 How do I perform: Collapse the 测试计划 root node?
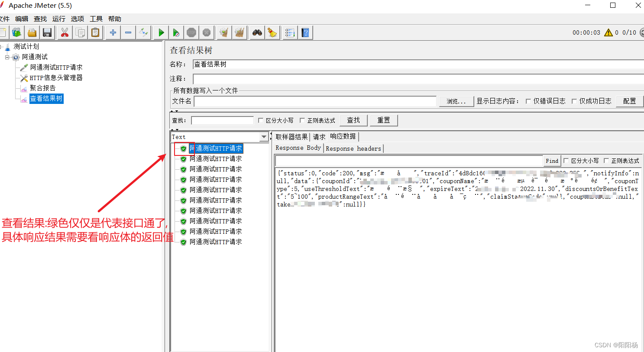(x=2, y=47)
